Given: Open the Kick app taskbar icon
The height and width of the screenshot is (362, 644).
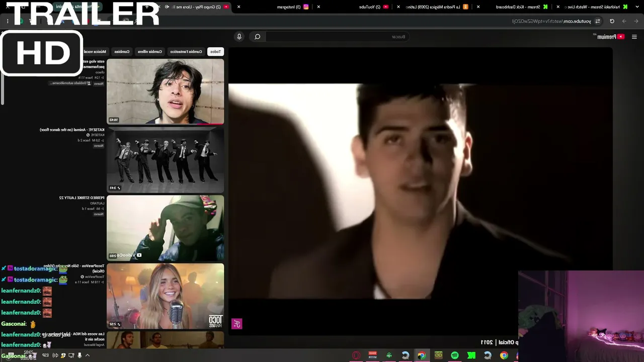Looking at the screenshot, I should [471, 355].
